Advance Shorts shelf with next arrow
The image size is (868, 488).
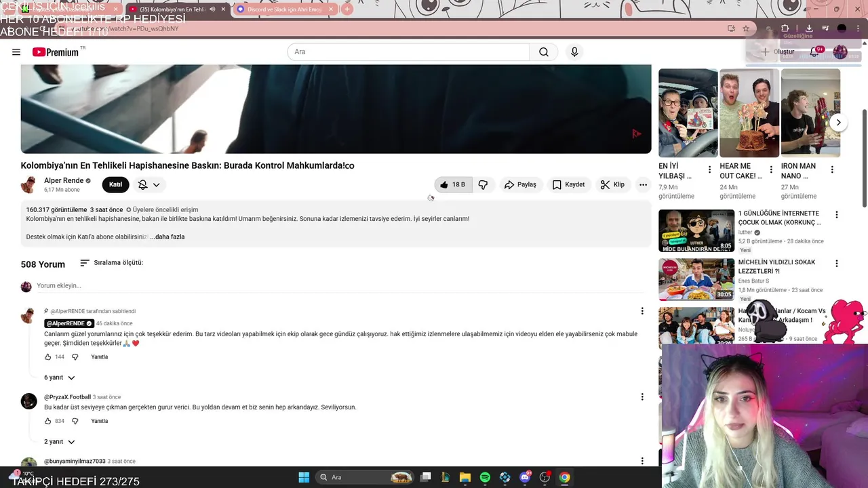coord(838,123)
